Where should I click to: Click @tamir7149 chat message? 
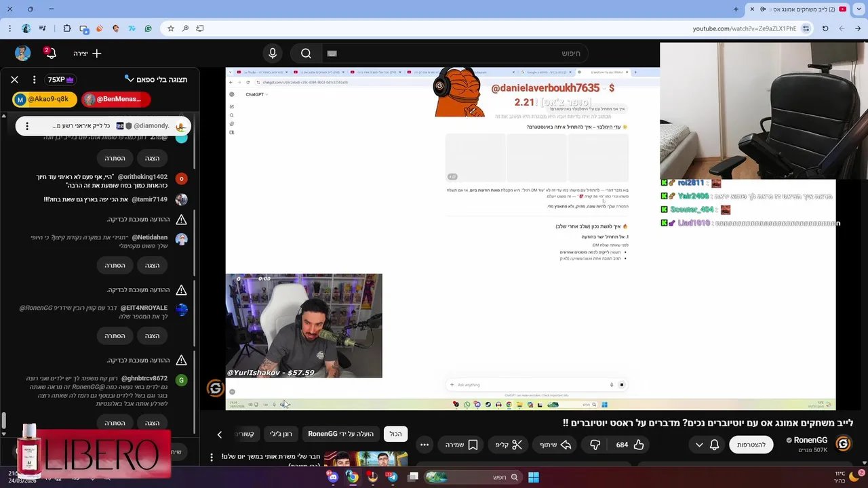click(105, 199)
